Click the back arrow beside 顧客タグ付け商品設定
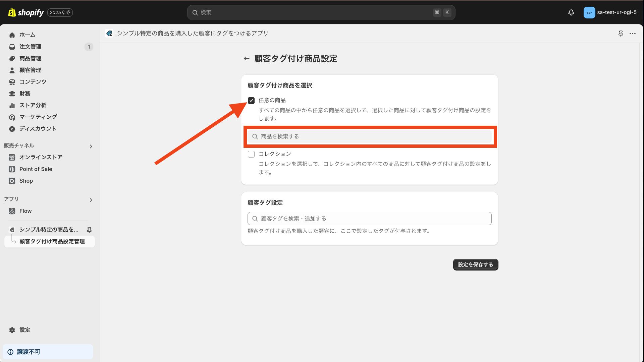The width and height of the screenshot is (644, 362). click(x=247, y=58)
